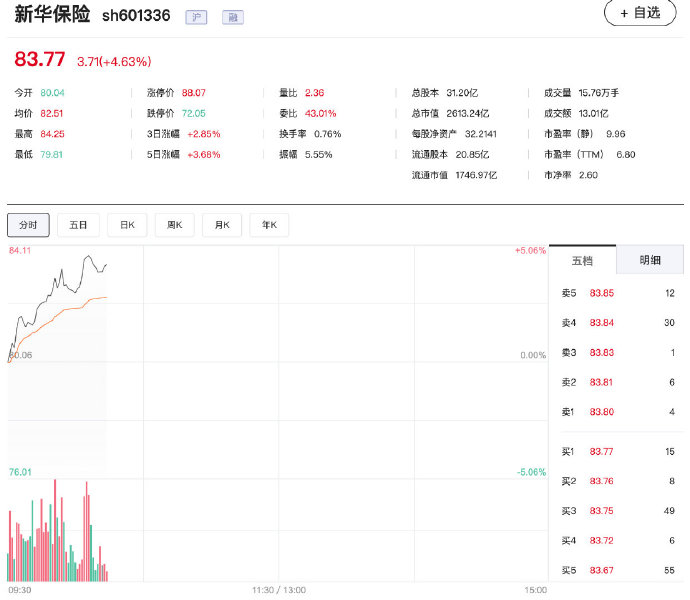The width and height of the screenshot is (690, 600).
Task: Switch to the 分时 chart tab
Action: click(28, 225)
